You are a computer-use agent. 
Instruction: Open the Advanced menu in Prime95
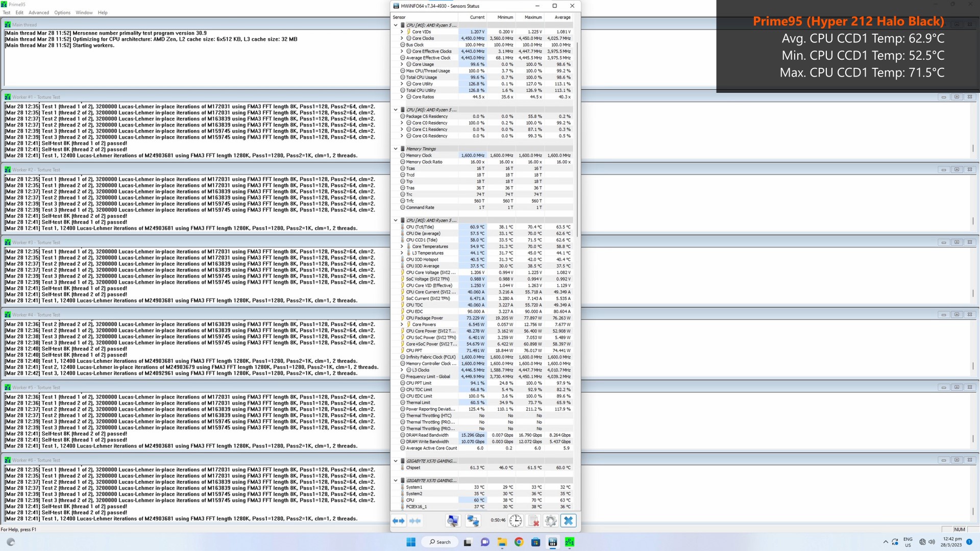tap(39, 12)
